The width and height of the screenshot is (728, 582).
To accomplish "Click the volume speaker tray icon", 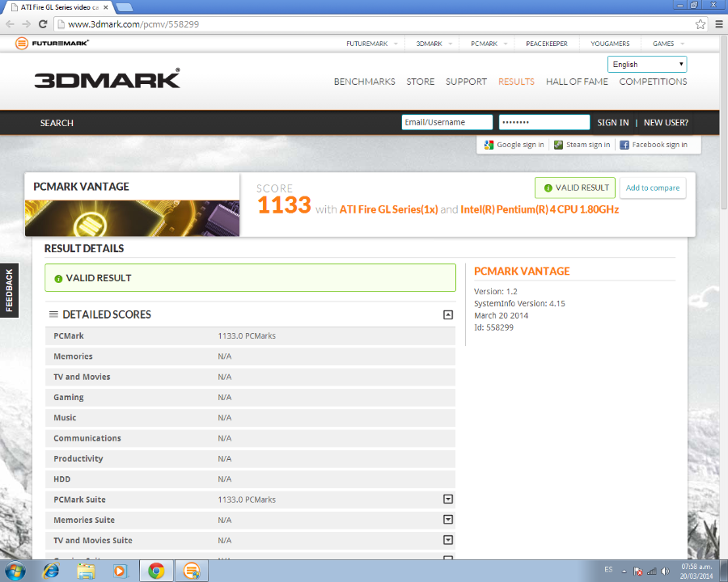I will click(665, 571).
